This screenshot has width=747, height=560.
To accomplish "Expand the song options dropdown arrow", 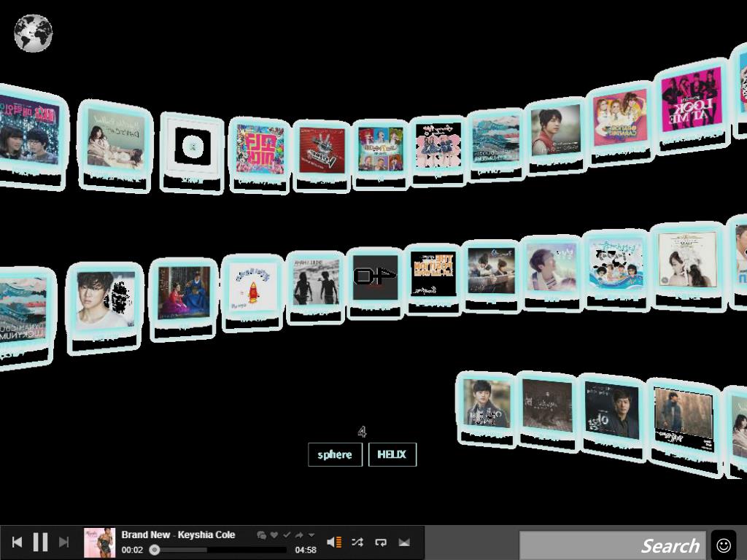I will pyautogui.click(x=311, y=535).
